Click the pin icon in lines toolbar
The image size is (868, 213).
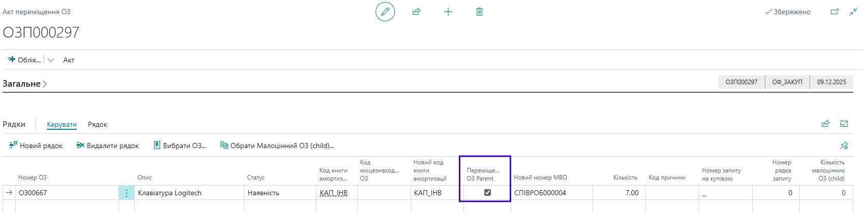coord(844,146)
